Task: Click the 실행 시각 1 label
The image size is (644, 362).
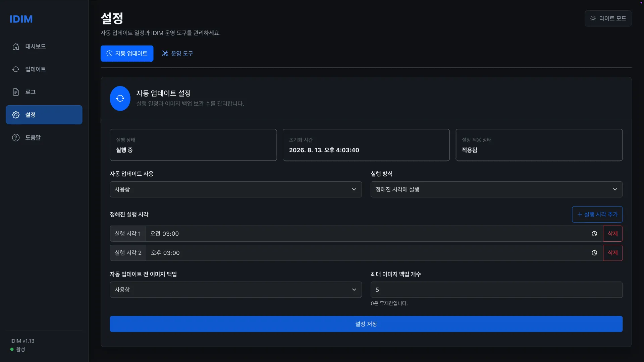Action: pyautogui.click(x=127, y=234)
